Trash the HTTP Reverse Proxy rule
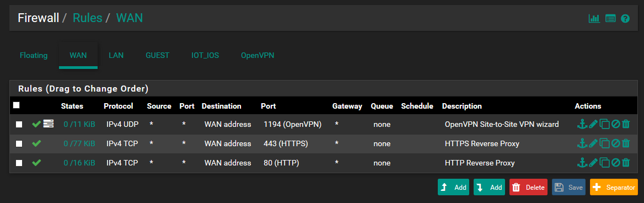The width and height of the screenshot is (644, 203). 625,163
